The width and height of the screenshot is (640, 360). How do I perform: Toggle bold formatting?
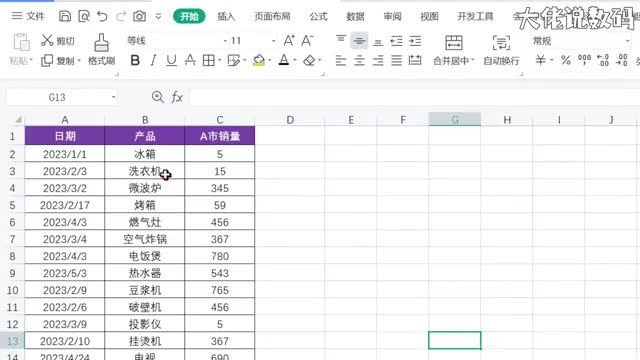pos(135,60)
